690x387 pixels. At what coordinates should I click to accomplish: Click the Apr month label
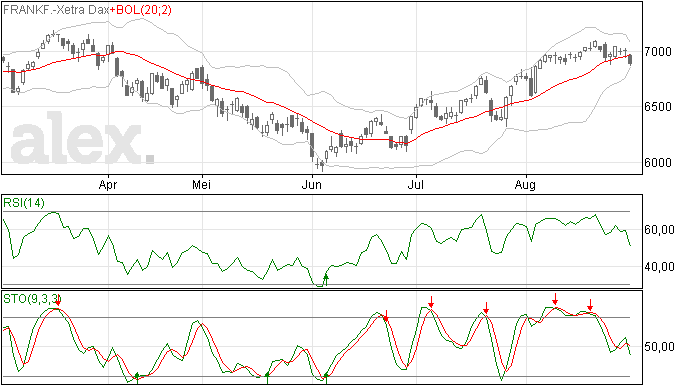[108, 185]
